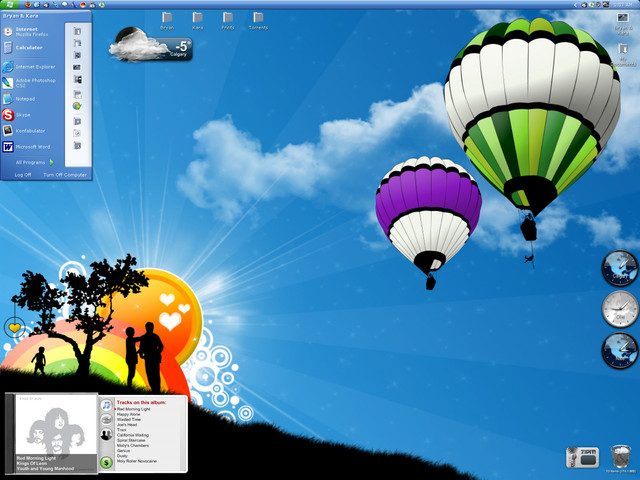Click the green Start button
The height and width of the screenshot is (480, 640).
click(9, 4)
